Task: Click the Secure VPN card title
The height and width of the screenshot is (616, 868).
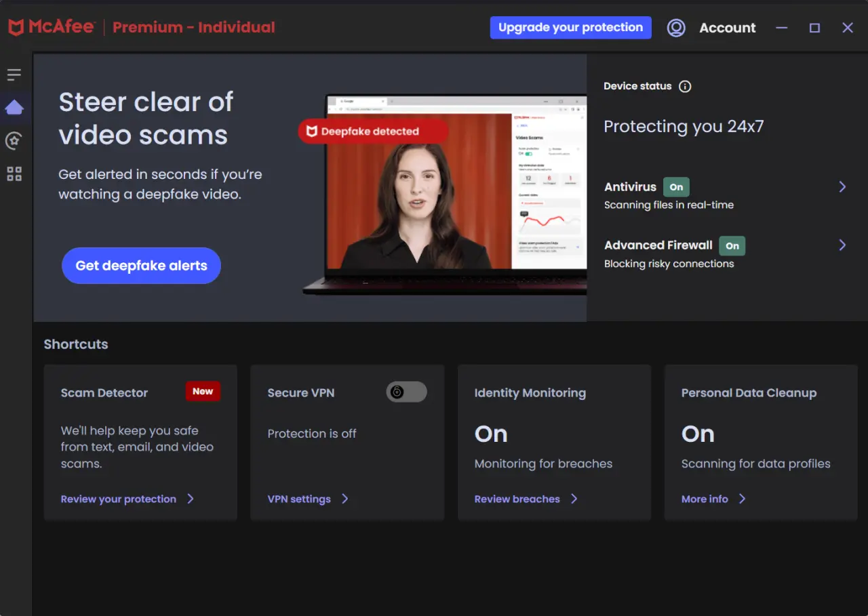Action: point(301,392)
